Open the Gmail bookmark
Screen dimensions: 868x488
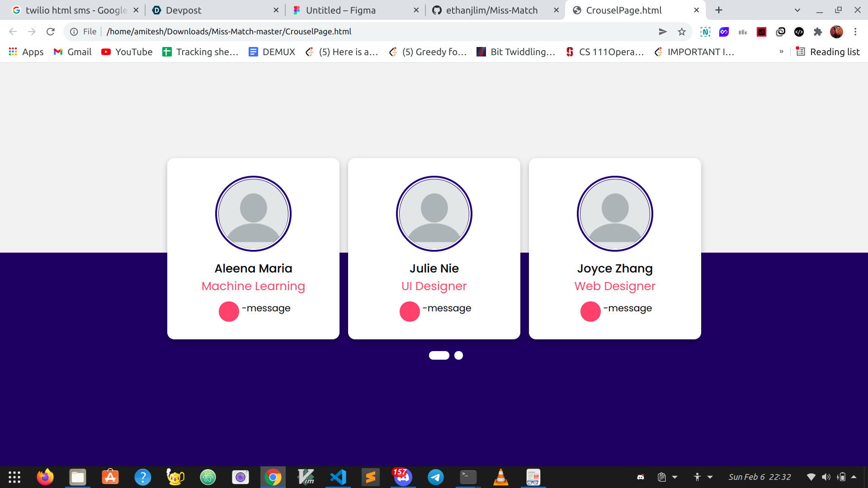point(72,52)
